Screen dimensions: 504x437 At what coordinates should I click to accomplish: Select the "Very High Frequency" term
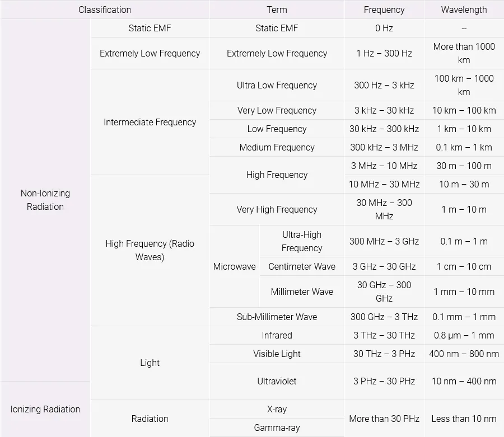[x=277, y=209]
